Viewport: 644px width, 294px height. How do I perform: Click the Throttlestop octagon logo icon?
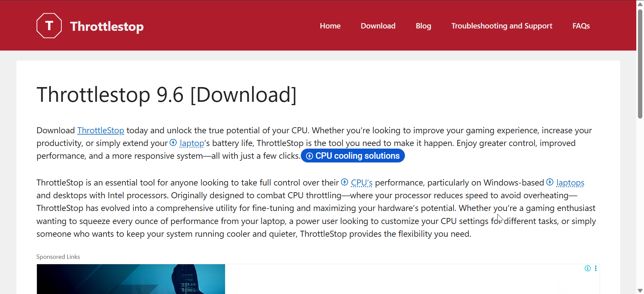[49, 26]
